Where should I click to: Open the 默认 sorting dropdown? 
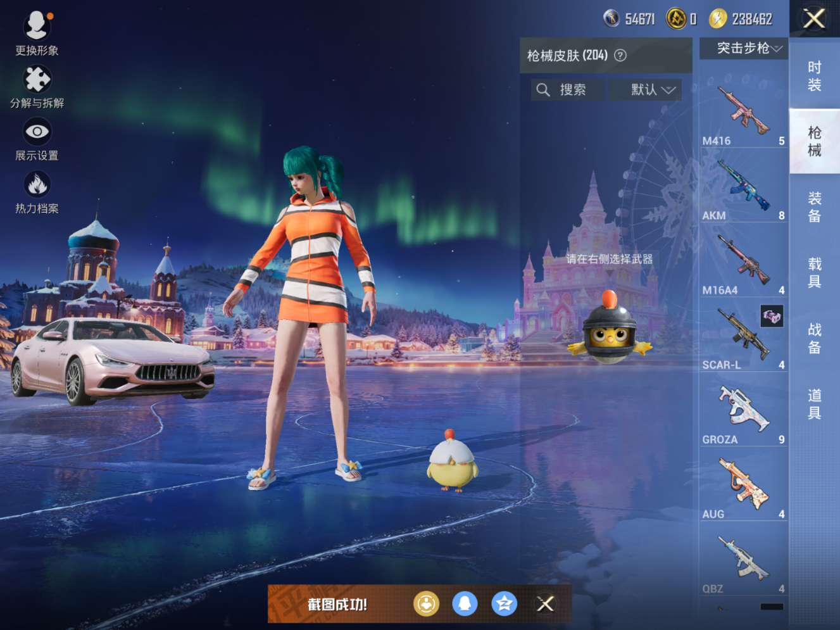645,89
